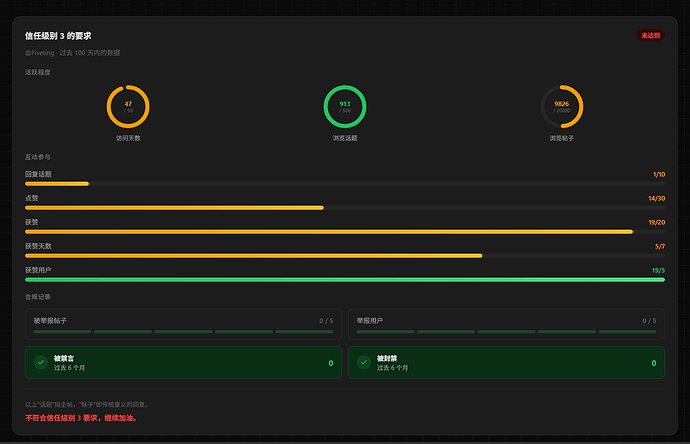Viewport: 690px width, 444px height.
Task: Click the 14/30 value for 点赞
Action: point(657,198)
